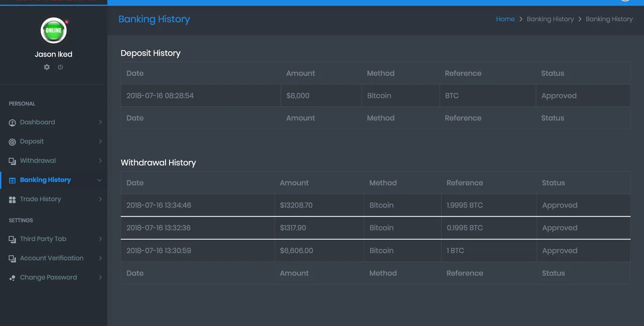This screenshot has width=644, height=326.
Task: Open the Deposit menu item
Action: tap(54, 141)
